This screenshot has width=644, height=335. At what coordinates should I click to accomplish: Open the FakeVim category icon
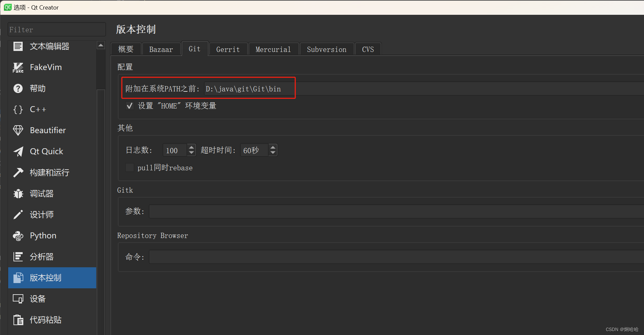(x=18, y=67)
